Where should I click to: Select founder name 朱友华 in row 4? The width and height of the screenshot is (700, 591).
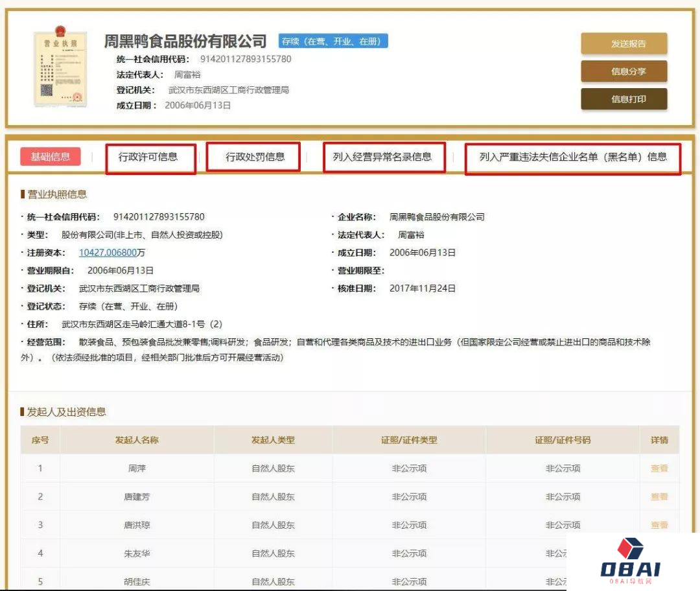click(x=137, y=553)
